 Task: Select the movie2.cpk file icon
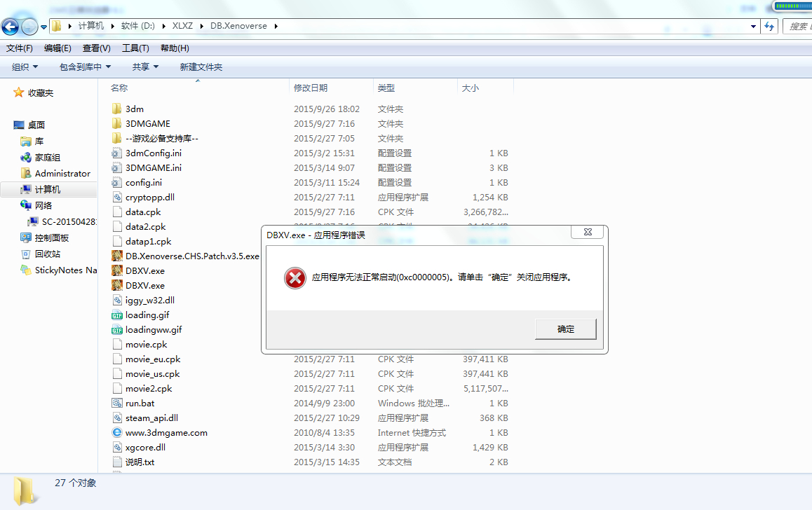click(117, 388)
